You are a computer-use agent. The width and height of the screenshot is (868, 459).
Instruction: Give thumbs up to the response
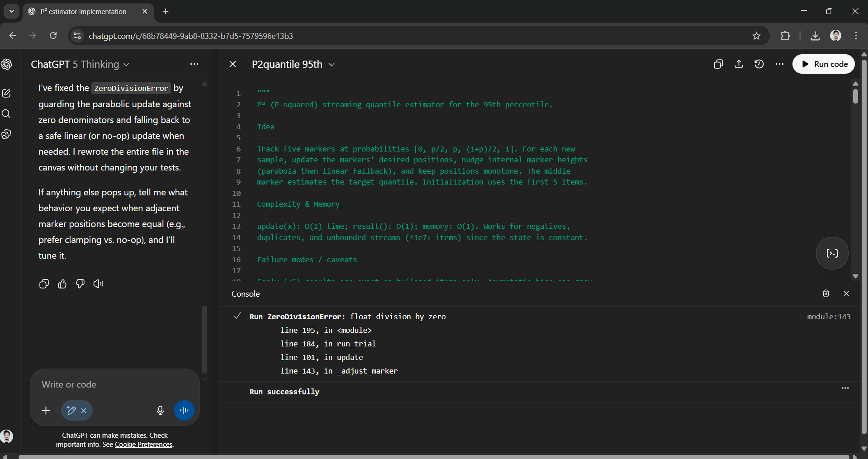[62, 284]
